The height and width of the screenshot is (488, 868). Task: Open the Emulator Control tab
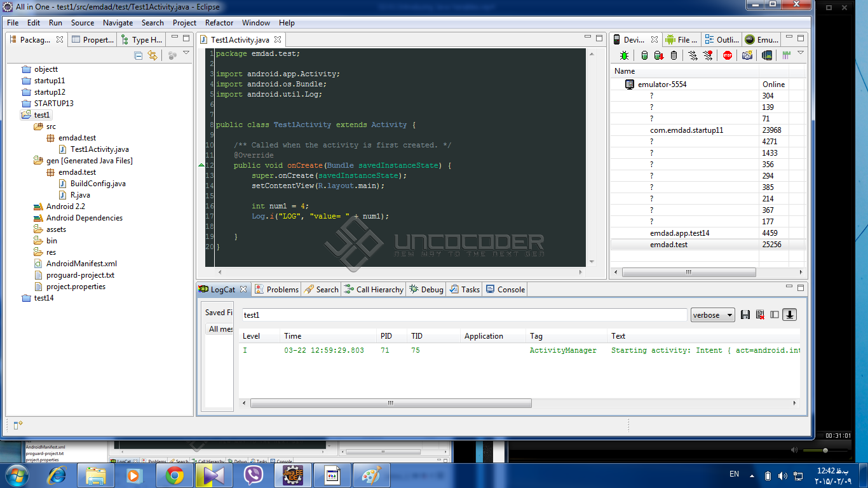click(x=762, y=39)
